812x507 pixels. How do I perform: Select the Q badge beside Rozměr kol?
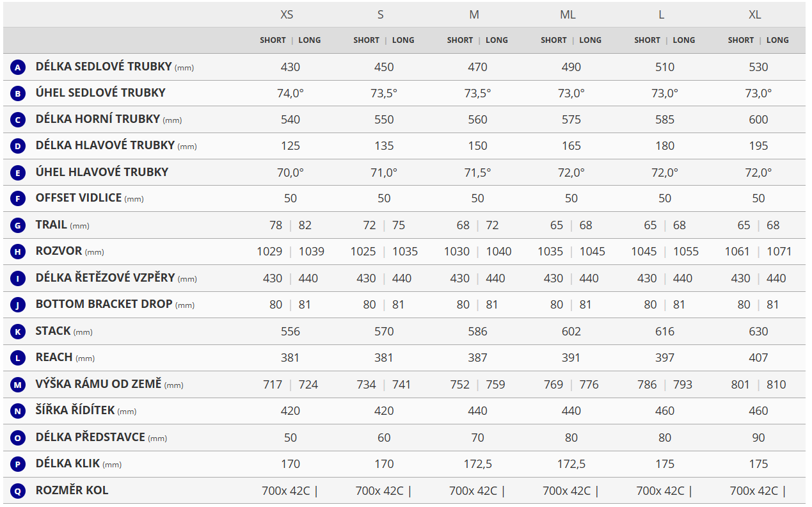click(18, 491)
